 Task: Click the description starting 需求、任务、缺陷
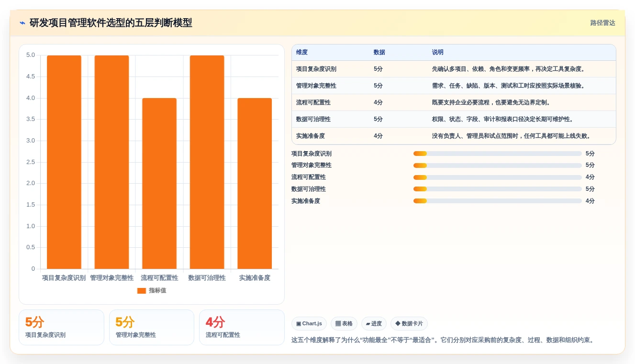[x=509, y=86]
